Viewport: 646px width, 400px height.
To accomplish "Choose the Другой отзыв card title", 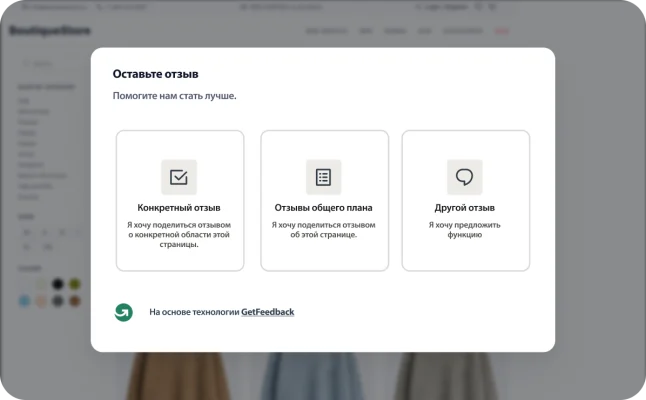I will point(464,208).
